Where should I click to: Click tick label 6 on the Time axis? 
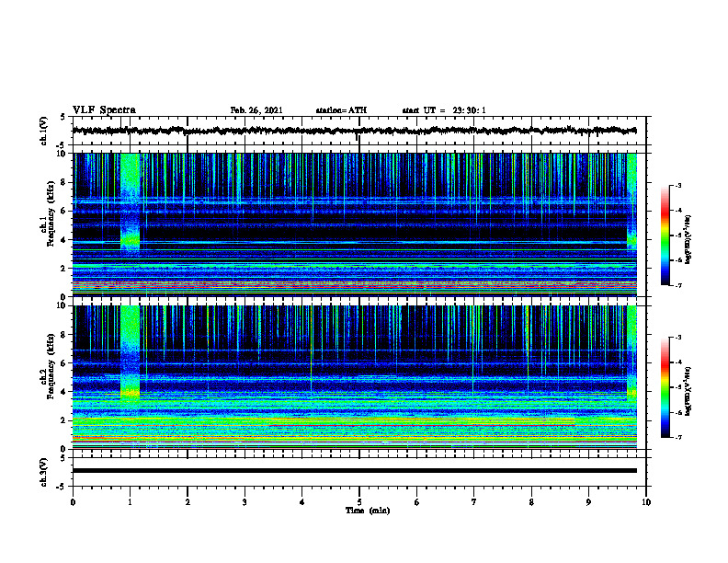click(417, 502)
